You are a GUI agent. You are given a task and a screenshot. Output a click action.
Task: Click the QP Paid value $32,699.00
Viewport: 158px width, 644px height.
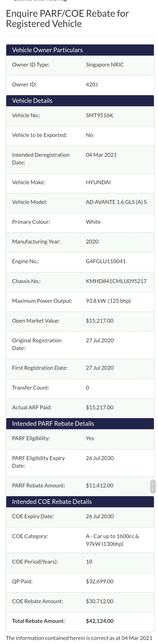coord(100,581)
